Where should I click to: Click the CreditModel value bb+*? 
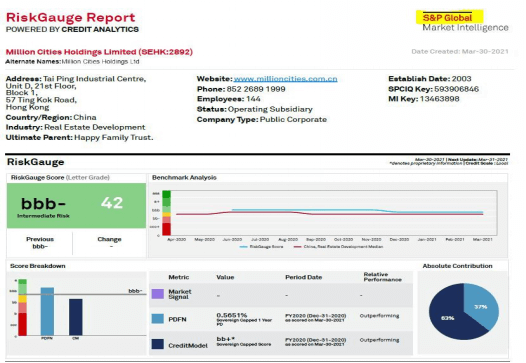tap(226, 339)
